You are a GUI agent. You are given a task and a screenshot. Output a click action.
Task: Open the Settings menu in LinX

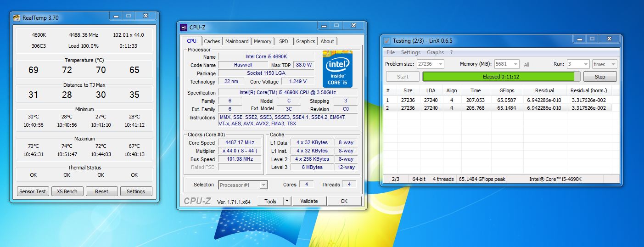tap(411, 52)
